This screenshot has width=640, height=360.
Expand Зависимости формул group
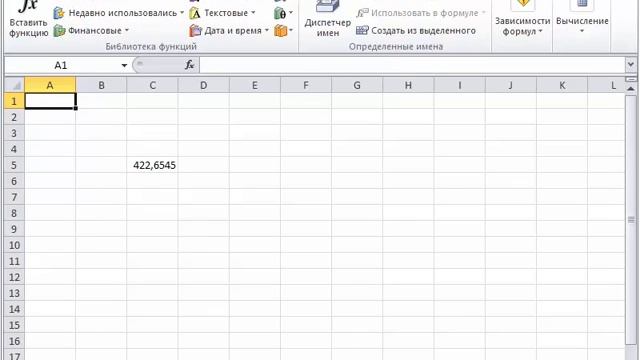point(522,19)
